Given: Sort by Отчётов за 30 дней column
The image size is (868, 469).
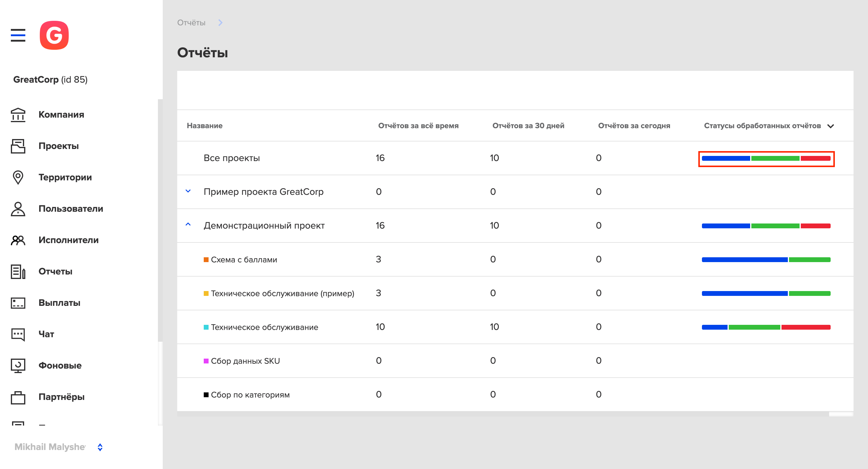Looking at the screenshot, I should 528,125.
